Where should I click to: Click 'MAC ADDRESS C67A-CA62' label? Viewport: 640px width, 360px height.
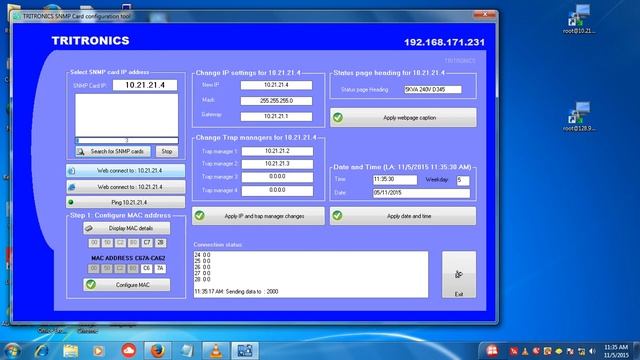point(128,258)
